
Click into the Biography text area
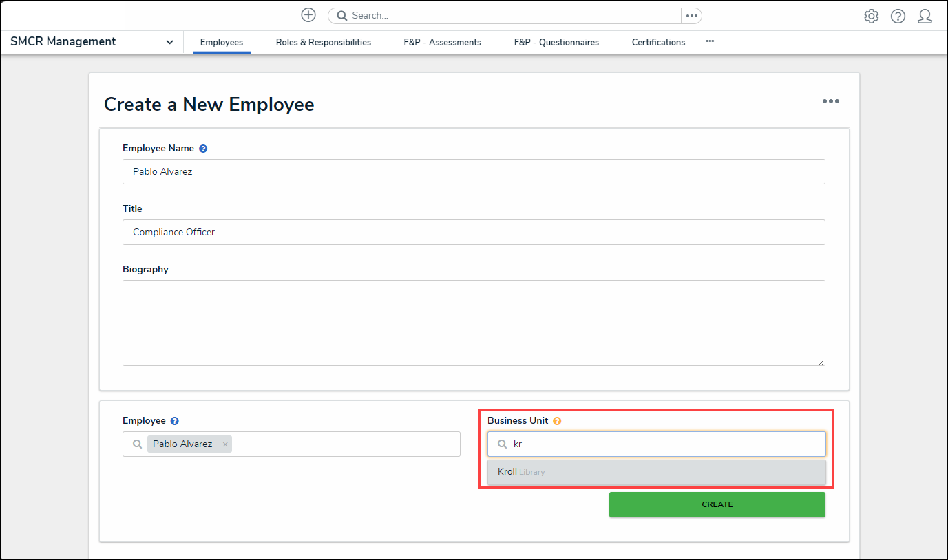pos(474,323)
